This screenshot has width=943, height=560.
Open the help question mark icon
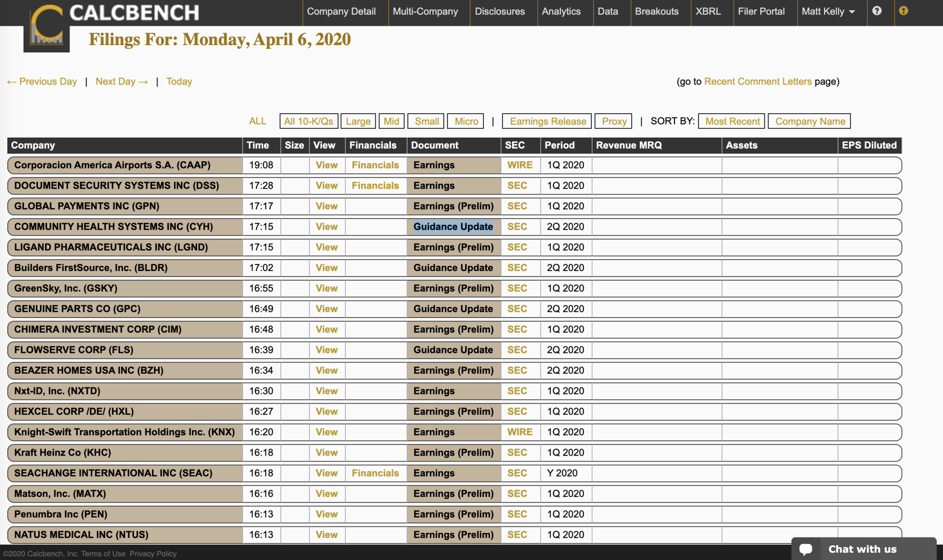[x=877, y=11]
